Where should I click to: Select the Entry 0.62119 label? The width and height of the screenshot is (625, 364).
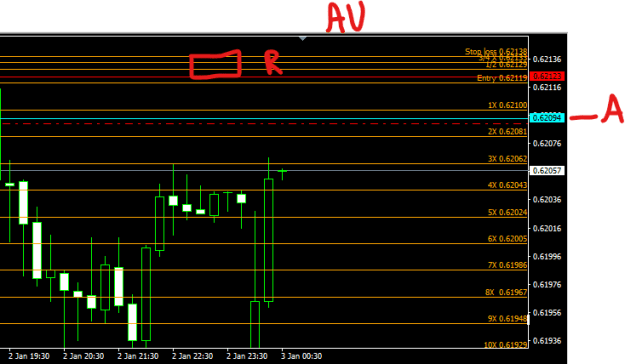(502, 78)
